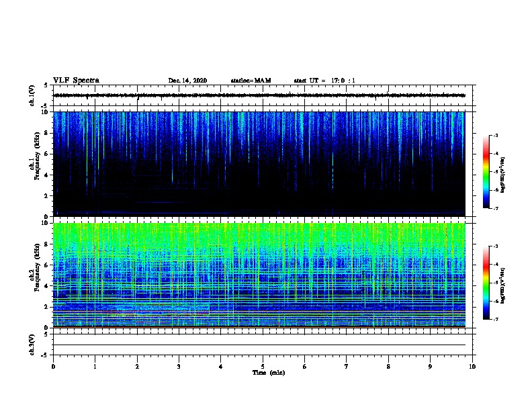Click the "10" kHz tick of ch.1 spectrogram

coord(46,112)
